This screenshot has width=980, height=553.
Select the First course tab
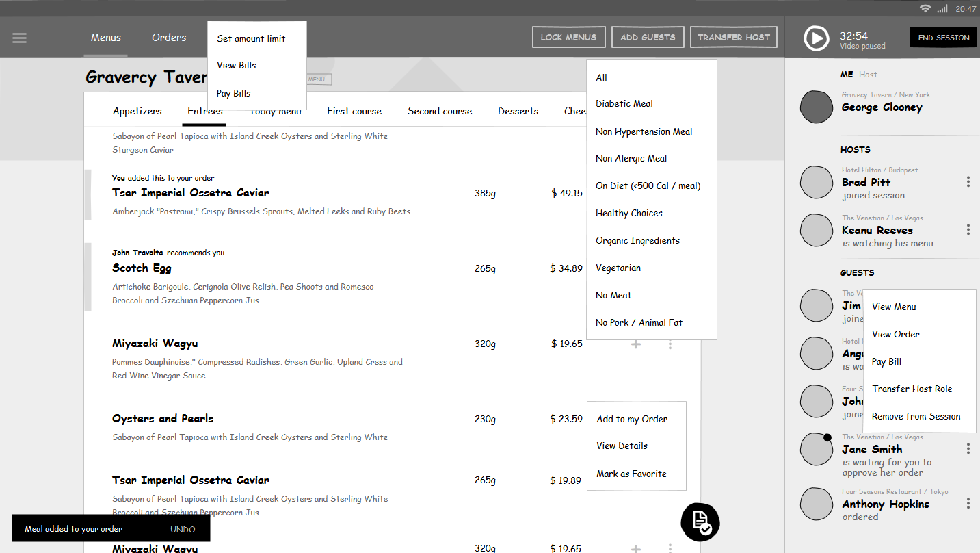coord(354,111)
